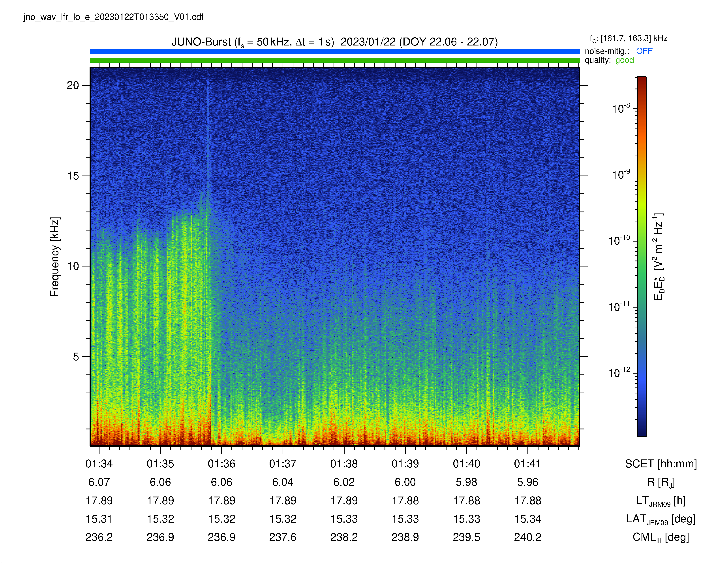Click the 10^-12 colorbar label

pos(619,372)
